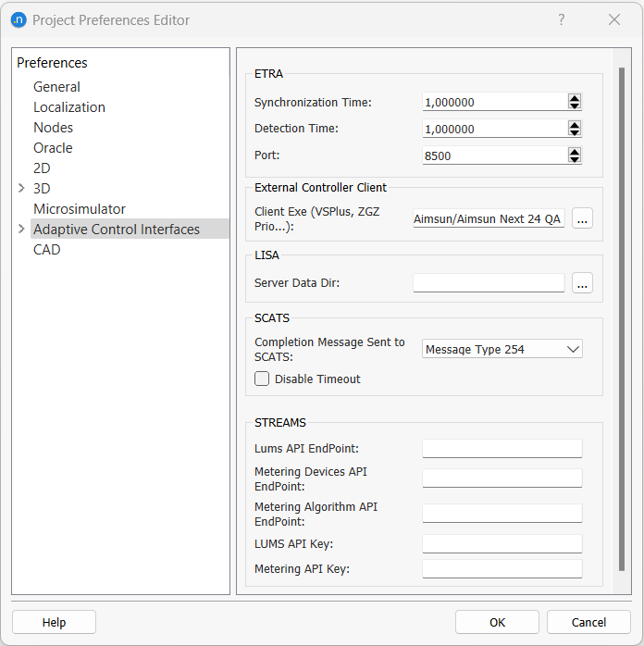The image size is (644, 646).
Task: Decrement the Port number down arrow
Action: (x=575, y=159)
